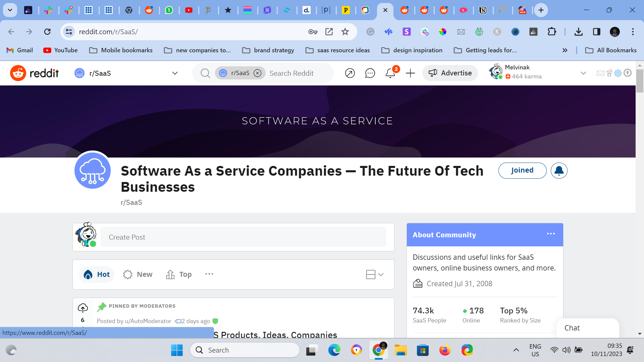Open the About Community three-dot menu
The image size is (644, 362).
pyautogui.click(x=551, y=234)
